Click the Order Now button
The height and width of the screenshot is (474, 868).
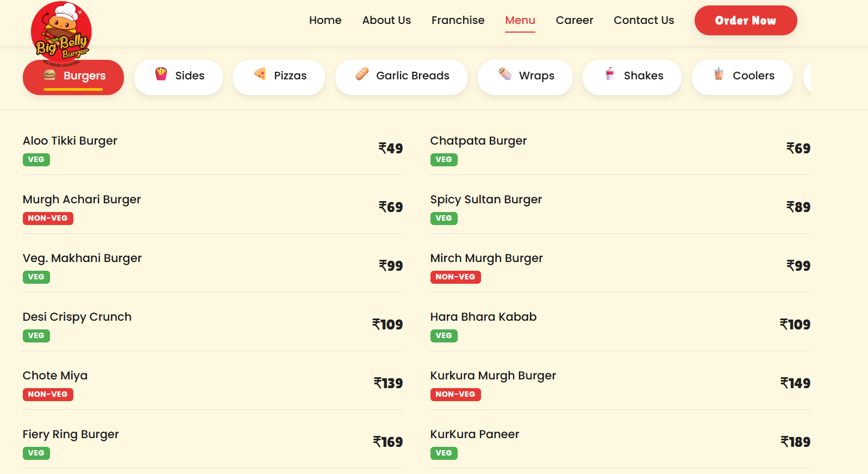(x=746, y=21)
